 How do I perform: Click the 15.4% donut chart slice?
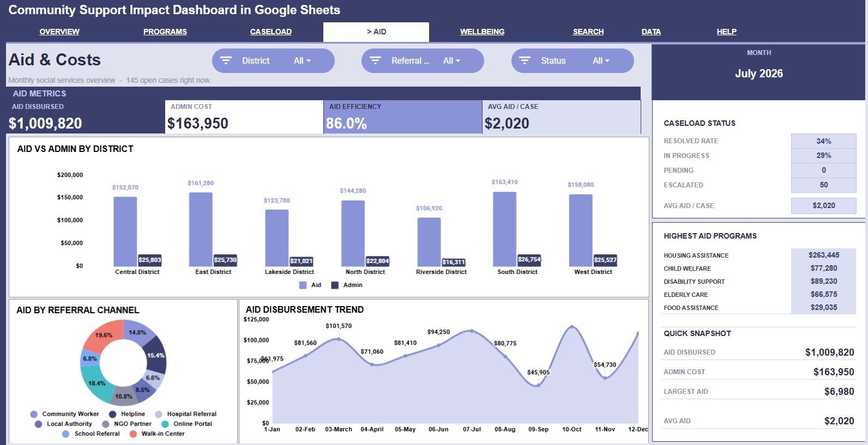[x=155, y=355]
